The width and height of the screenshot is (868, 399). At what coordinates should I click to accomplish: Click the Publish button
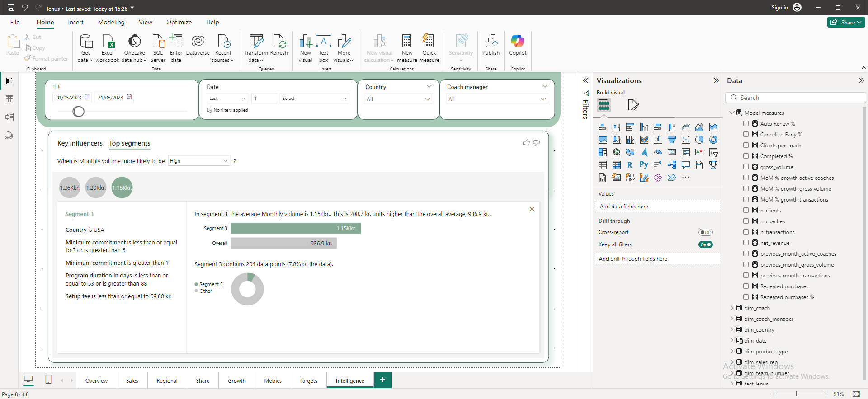(491, 45)
